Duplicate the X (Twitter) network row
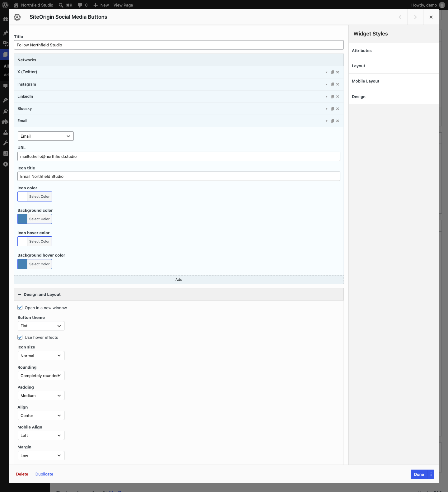This screenshot has height=492, width=448. click(332, 72)
